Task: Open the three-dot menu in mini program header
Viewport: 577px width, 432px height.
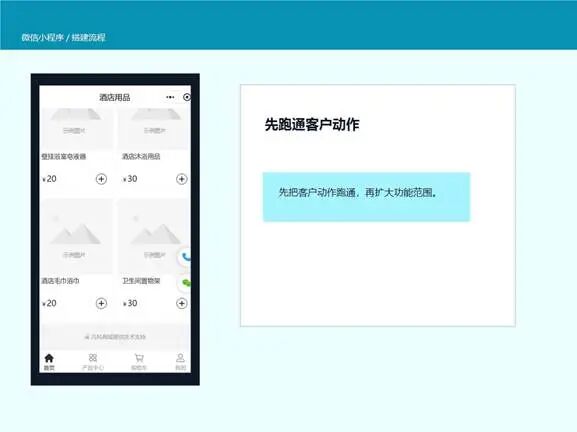Action: pos(170,97)
